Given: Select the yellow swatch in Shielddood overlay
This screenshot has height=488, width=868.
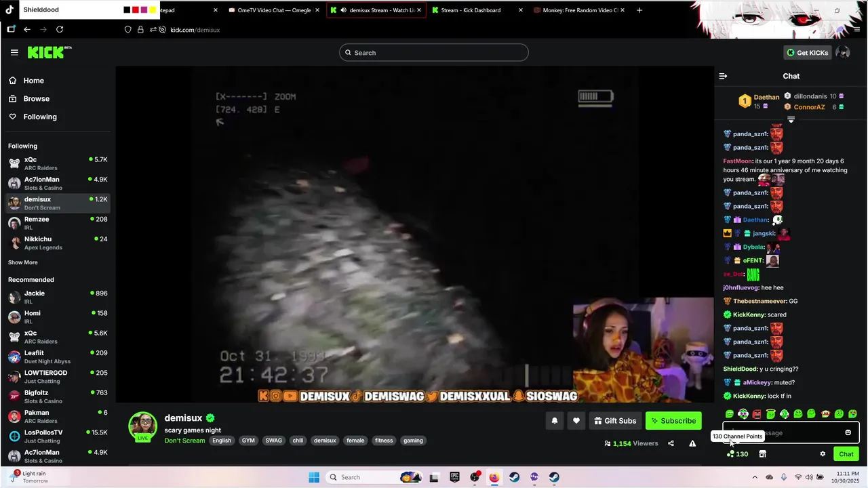Looking at the screenshot, I should click(x=153, y=10).
